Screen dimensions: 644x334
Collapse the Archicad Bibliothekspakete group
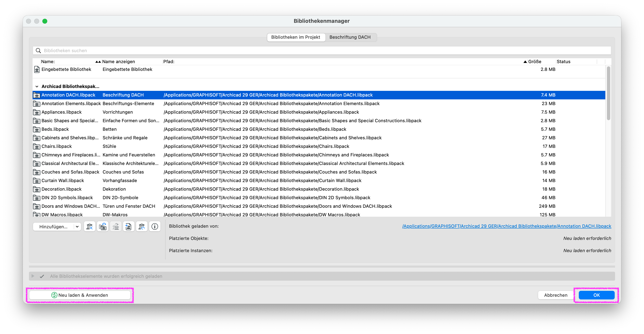37,87
